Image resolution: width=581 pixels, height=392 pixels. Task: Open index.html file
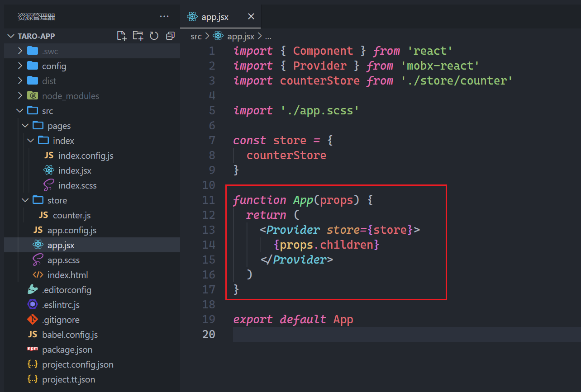tap(68, 275)
